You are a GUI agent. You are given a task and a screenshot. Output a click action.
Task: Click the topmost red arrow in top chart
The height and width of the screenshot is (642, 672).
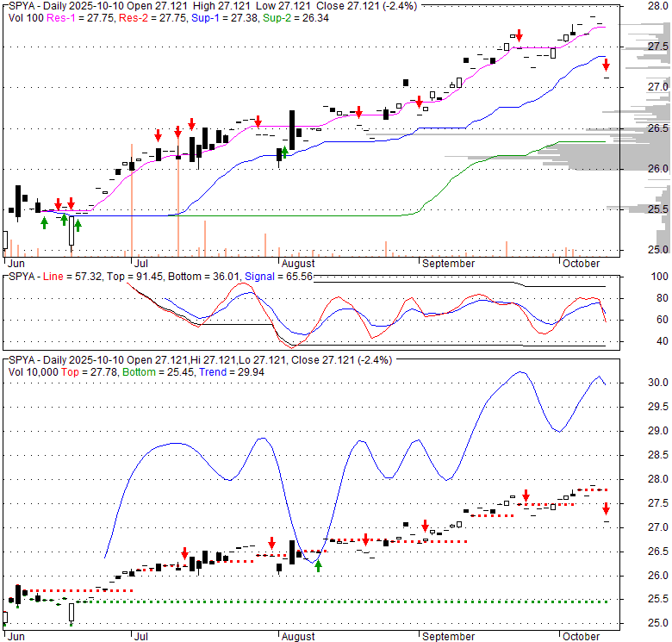(x=519, y=37)
